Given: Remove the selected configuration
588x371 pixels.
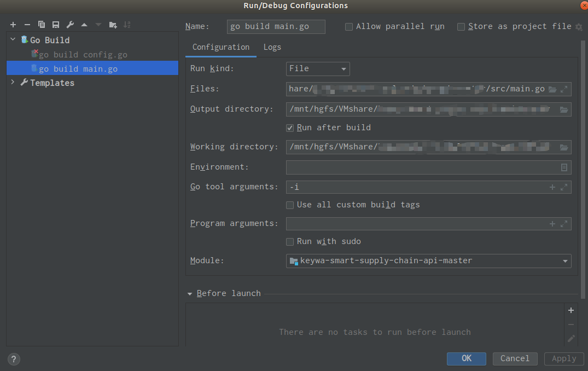Looking at the screenshot, I should click(x=27, y=25).
